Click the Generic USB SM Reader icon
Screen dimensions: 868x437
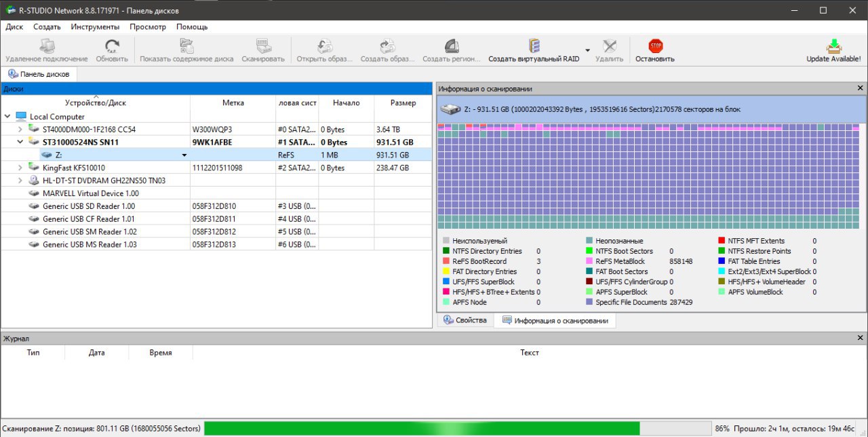pyautogui.click(x=34, y=232)
